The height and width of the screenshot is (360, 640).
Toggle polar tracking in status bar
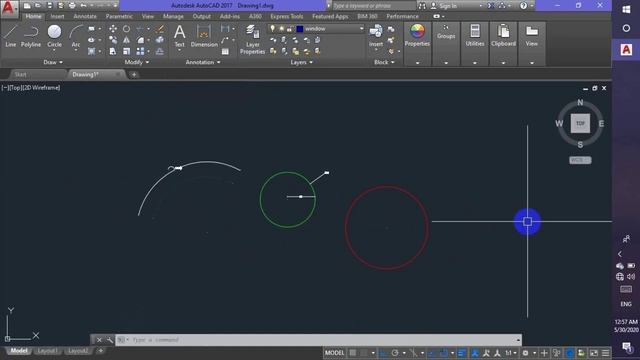395,353
